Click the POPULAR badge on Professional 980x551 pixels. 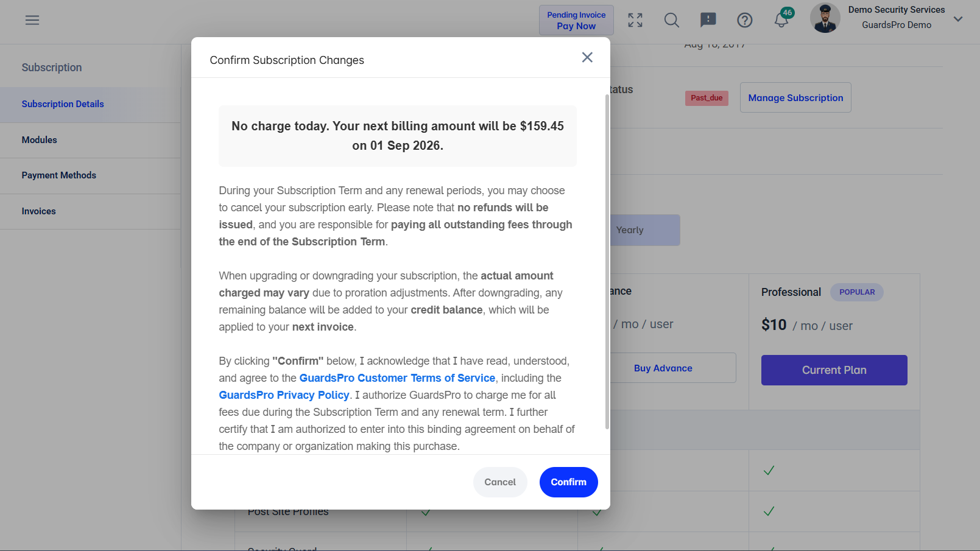click(857, 292)
